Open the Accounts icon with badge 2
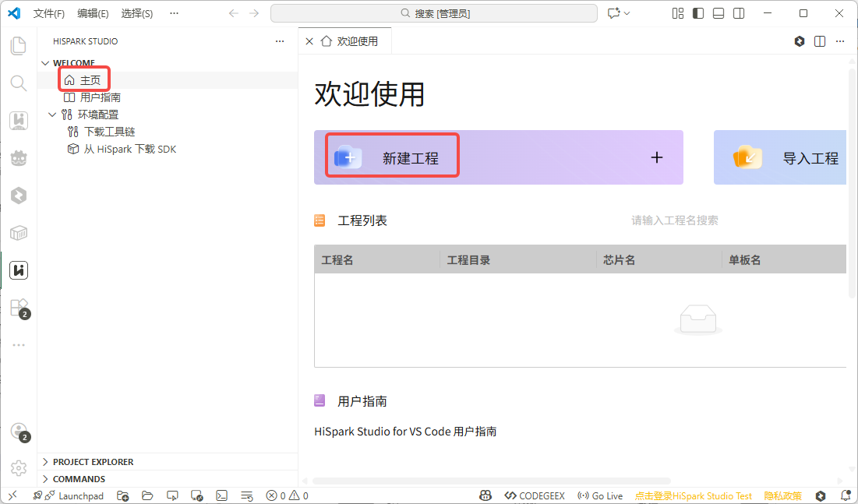 point(19,432)
